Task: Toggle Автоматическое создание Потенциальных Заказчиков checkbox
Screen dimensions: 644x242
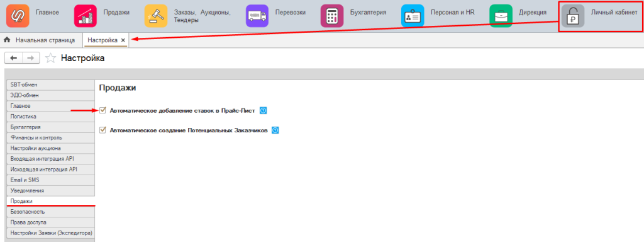Action: pos(103,130)
